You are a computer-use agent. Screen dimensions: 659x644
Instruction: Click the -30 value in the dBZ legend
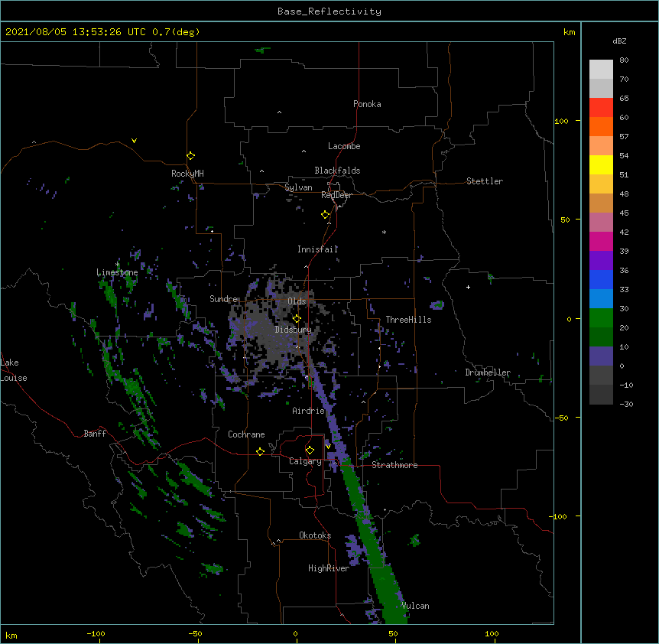point(626,404)
